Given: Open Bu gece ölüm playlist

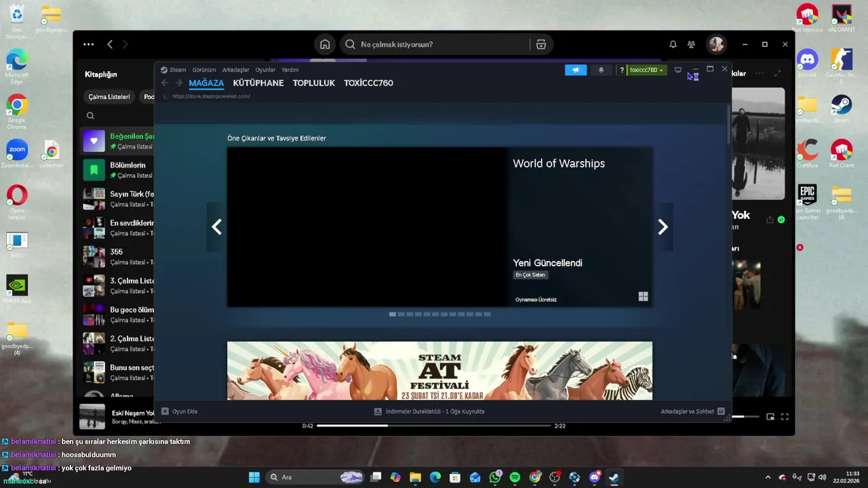Looking at the screenshot, I should [x=118, y=314].
